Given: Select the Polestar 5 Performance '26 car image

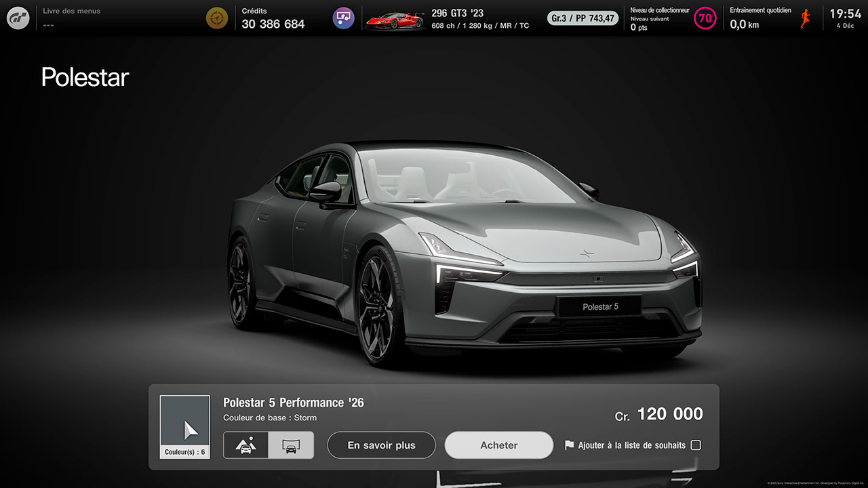Looking at the screenshot, I should coord(461,251).
